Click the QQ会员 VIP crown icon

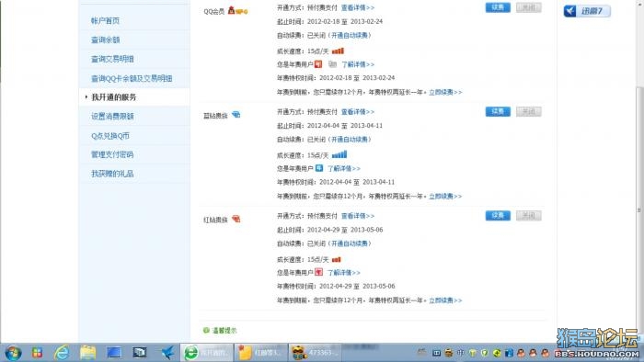tap(237, 11)
